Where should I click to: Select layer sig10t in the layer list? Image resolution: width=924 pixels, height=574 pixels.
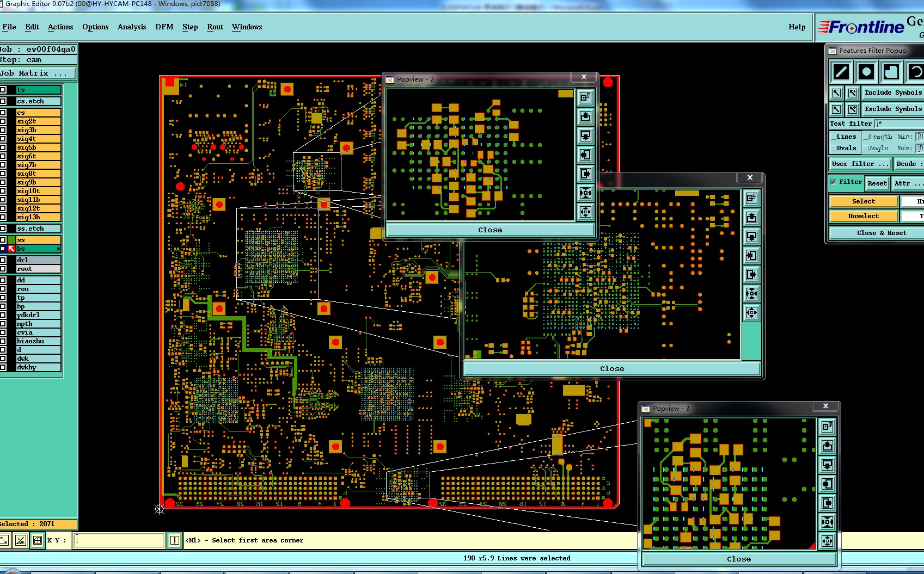[x=38, y=191]
